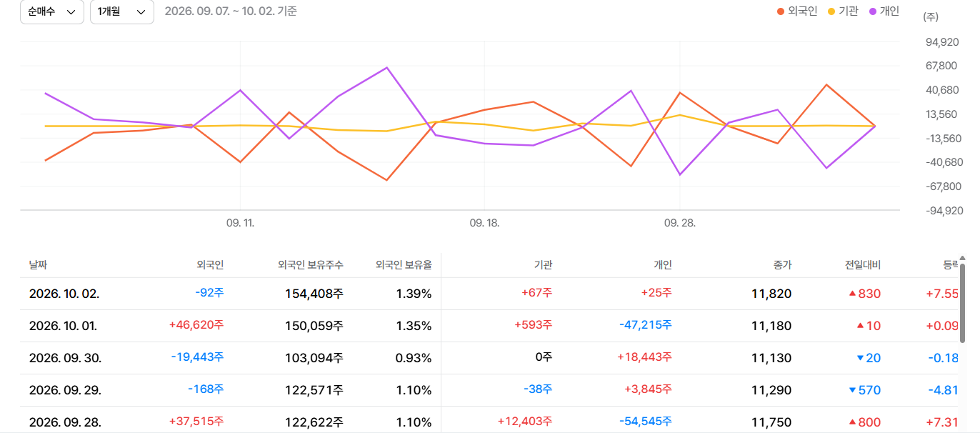This screenshot has width=980, height=433.
Task: Click the orange 외국인 legend dot
Action: [x=780, y=11]
